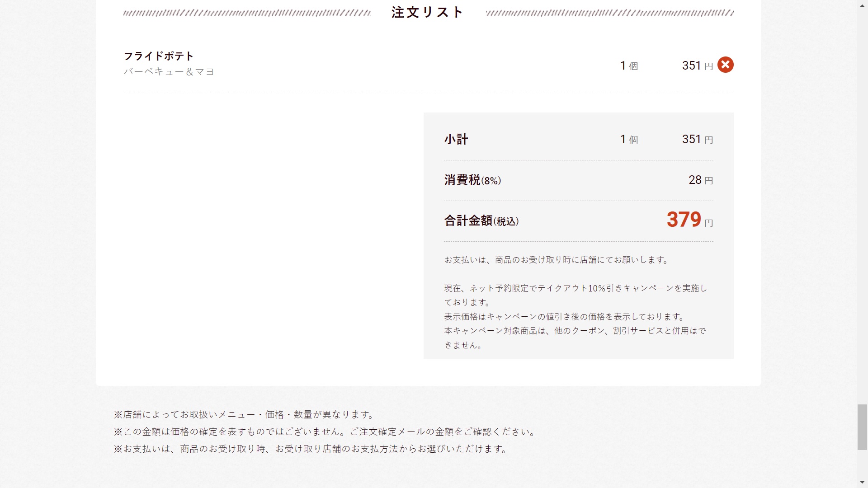Click the scroll down arrow of the page scrollbar
This screenshot has width=868, height=488.
point(862,483)
